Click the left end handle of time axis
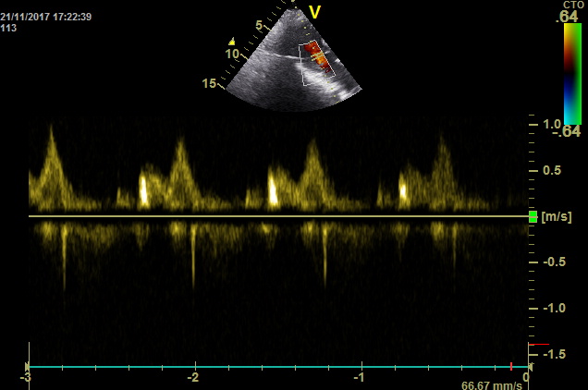This screenshot has height=390, width=588. tap(28, 366)
